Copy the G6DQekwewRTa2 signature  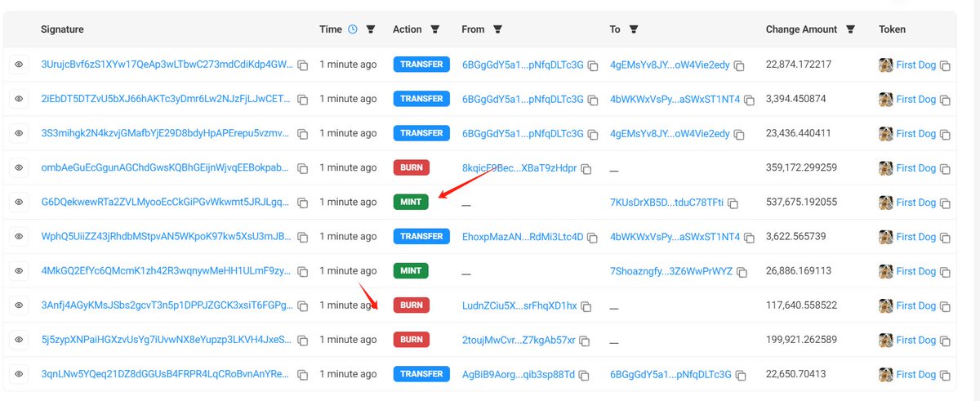point(302,203)
